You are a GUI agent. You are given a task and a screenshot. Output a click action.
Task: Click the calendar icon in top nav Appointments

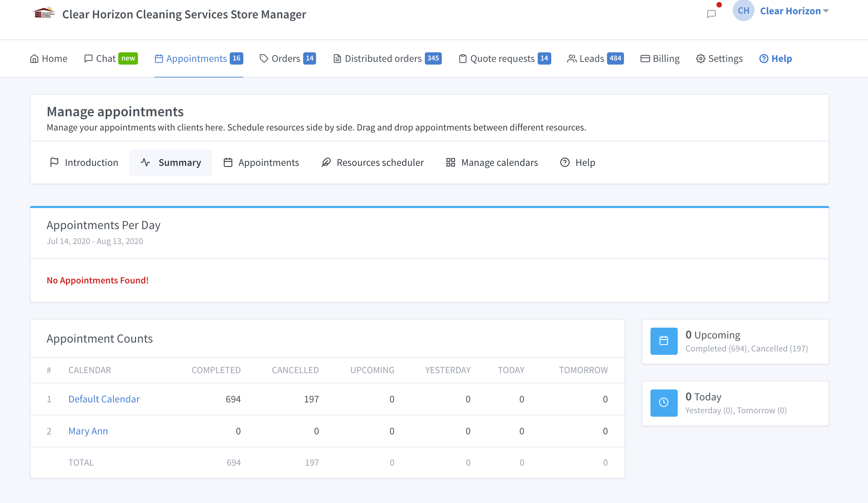click(x=159, y=58)
